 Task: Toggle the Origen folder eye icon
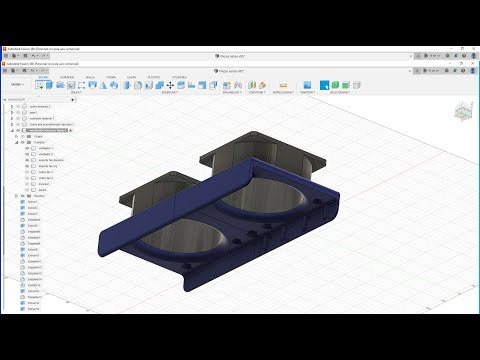coord(23,136)
